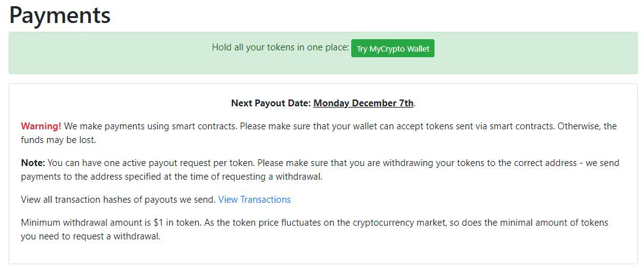Click the Try MyCrypto Wallet button
The height and width of the screenshot is (268, 644).
click(x=393, y=49)
